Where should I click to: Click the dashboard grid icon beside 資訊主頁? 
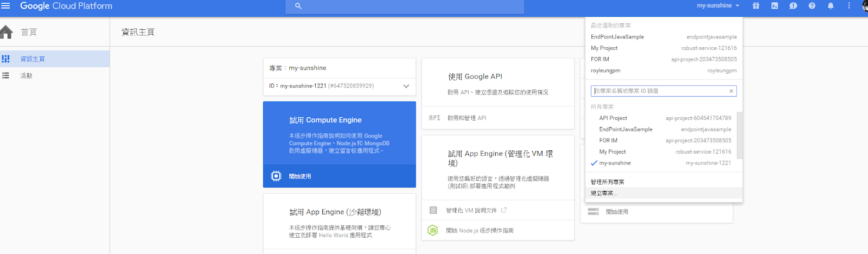point(5,59)
